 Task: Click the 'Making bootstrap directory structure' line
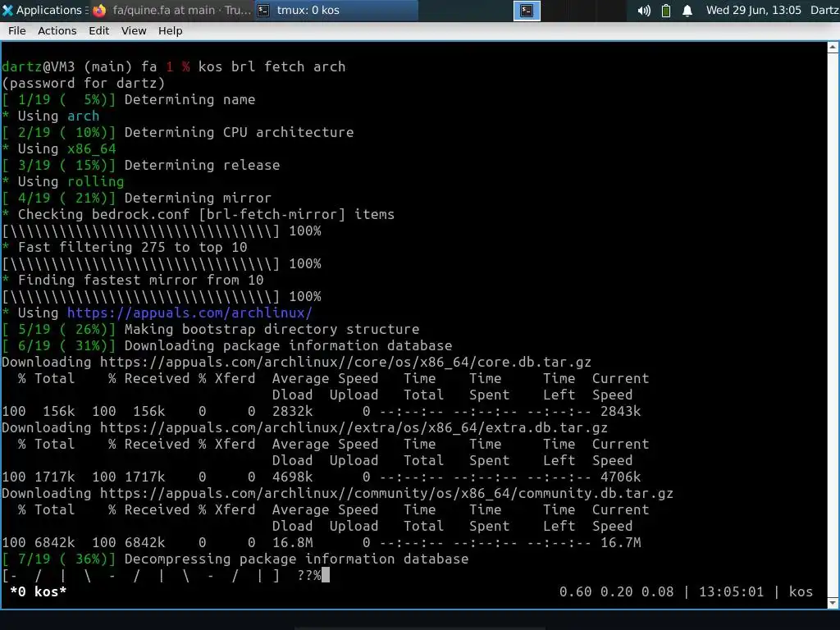[211, 329]
